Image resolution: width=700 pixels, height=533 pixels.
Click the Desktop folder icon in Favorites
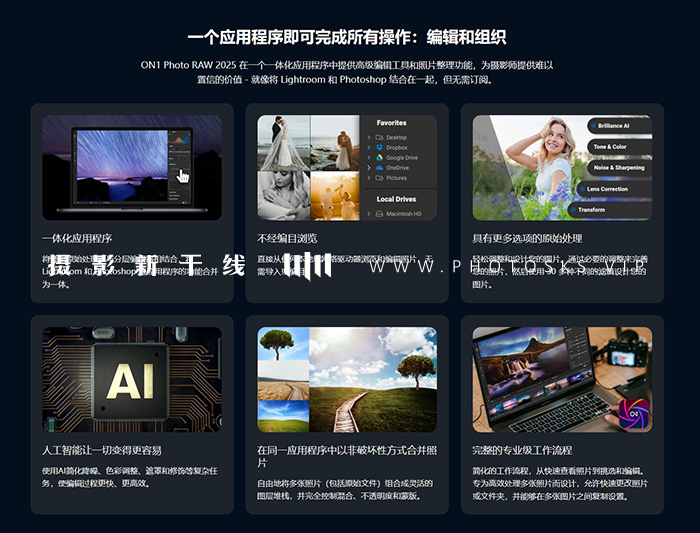click(379, 137)
